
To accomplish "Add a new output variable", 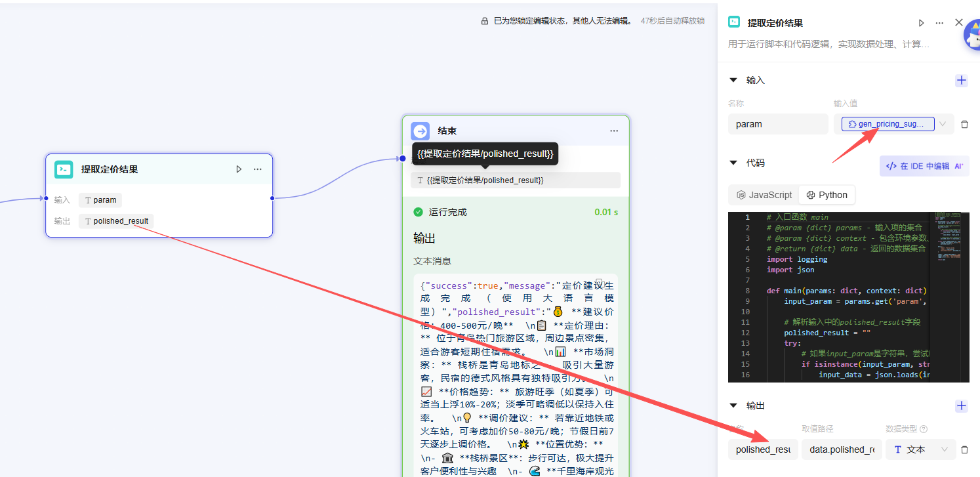I will coord(962,405).
